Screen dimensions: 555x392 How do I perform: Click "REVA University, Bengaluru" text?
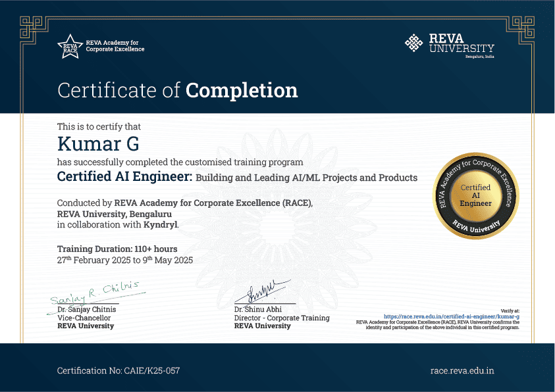coord(115,214)
